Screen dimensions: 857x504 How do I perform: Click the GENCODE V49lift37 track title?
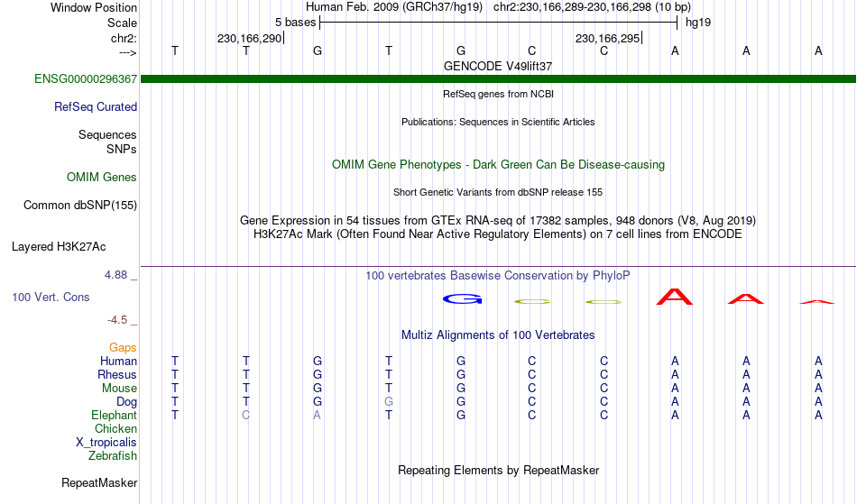click(498, 66)
